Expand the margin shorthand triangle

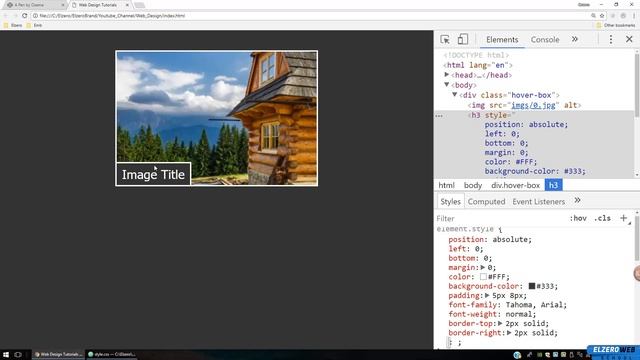(x=482, y=267)
